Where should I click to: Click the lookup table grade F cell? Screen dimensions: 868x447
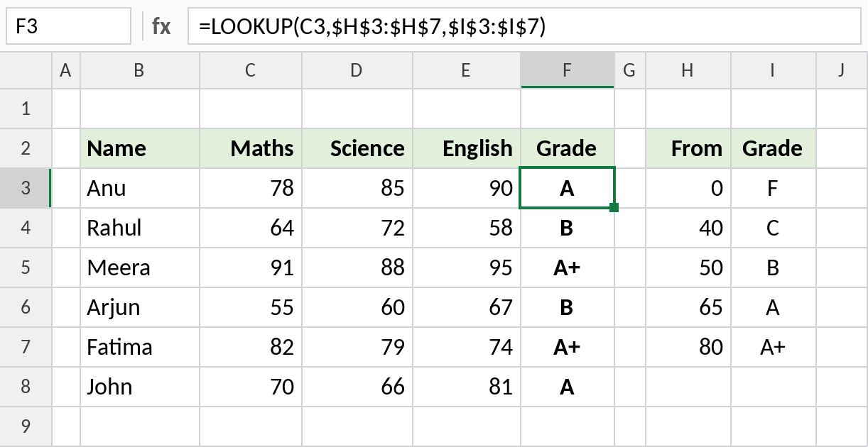click(x=774, y=188)
